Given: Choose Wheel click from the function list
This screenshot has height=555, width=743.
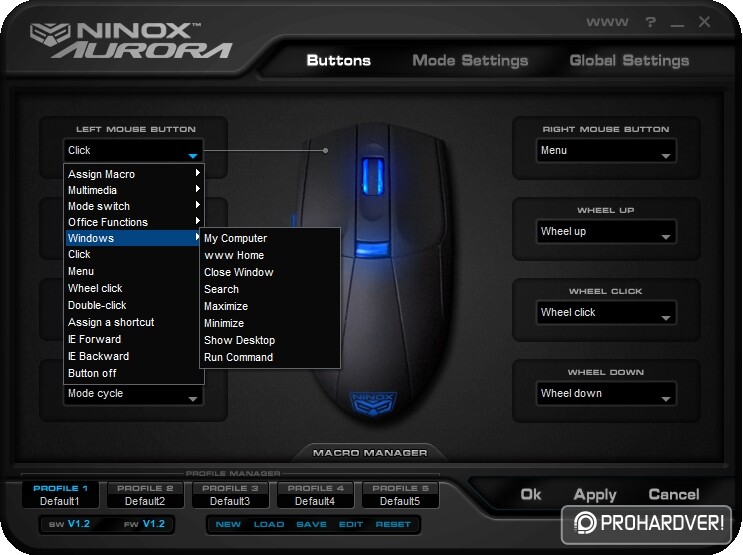Looking at the screenshot, I should 134,288.
